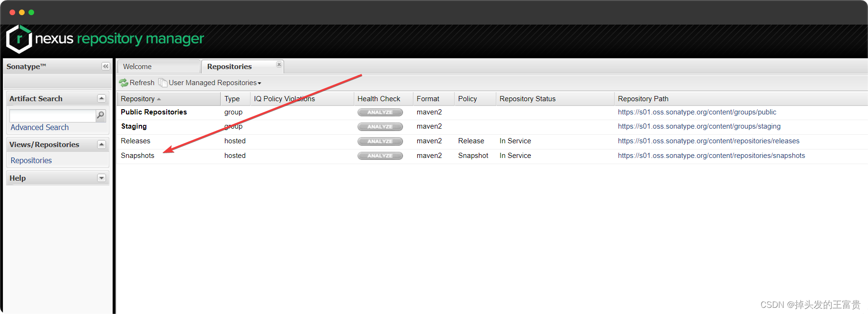Open the repositories/snapshots path link
Viewport: 868px width, 314px height.
tap(711, 156)
